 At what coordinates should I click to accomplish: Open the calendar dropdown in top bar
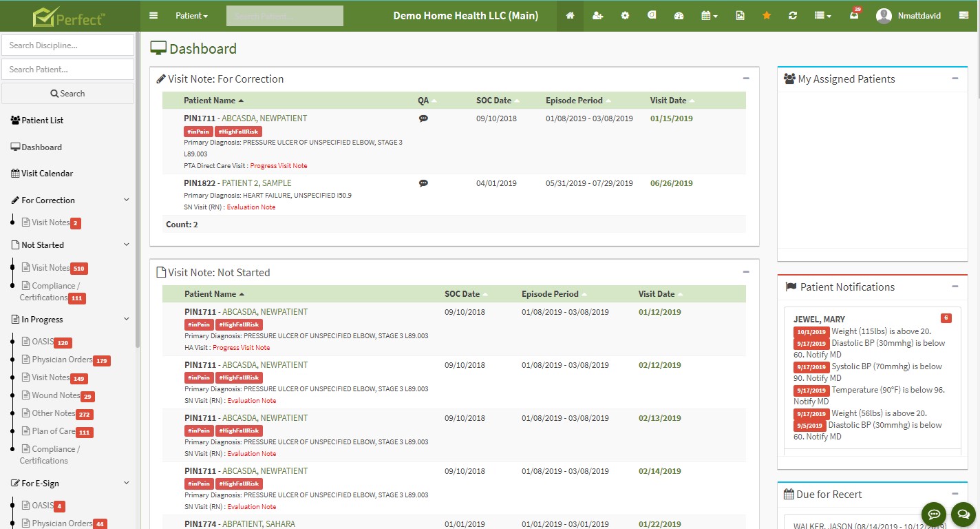(709, 16)
